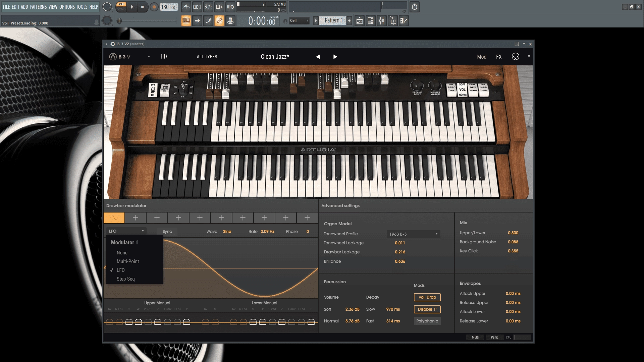Open the FILE menu

click(x=6, y=7)
